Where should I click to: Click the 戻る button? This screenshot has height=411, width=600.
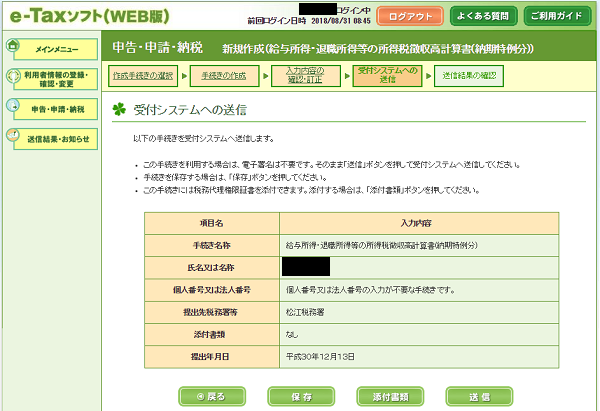point(212,396)
